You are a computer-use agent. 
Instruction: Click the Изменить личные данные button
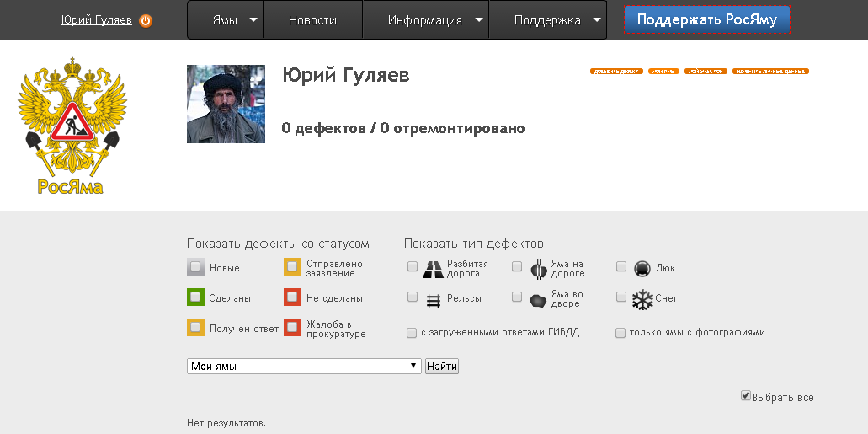click(770, 72)
